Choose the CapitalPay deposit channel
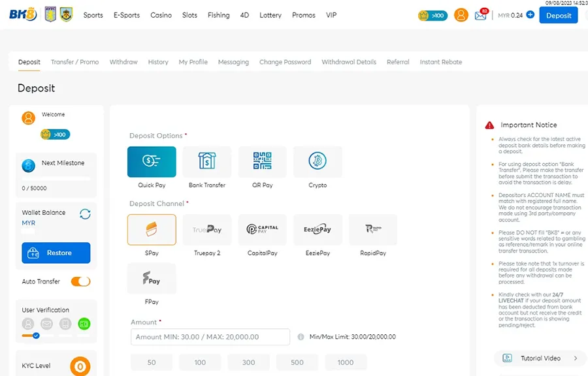Viewport: 588px width, 376px height. (262, 230)
